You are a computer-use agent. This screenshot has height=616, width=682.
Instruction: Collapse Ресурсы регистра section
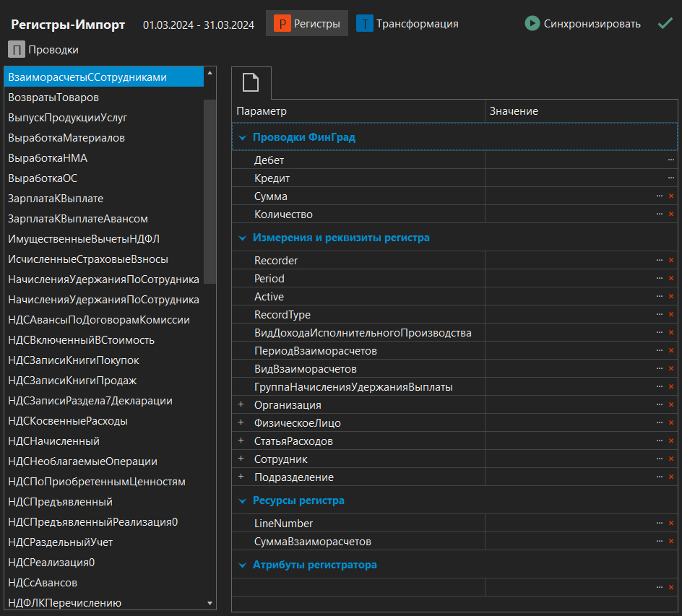pyautogui.click(x=243, y=500)
